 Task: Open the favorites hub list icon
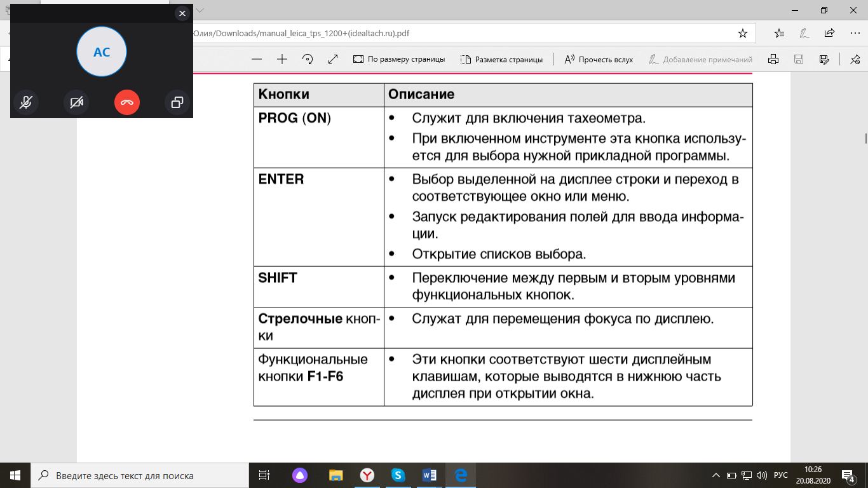(780, 33)
